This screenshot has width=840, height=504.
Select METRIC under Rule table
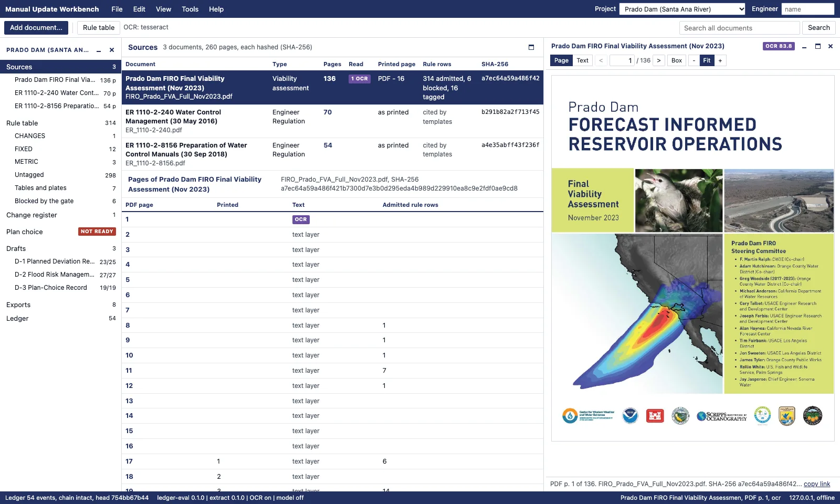61,162
